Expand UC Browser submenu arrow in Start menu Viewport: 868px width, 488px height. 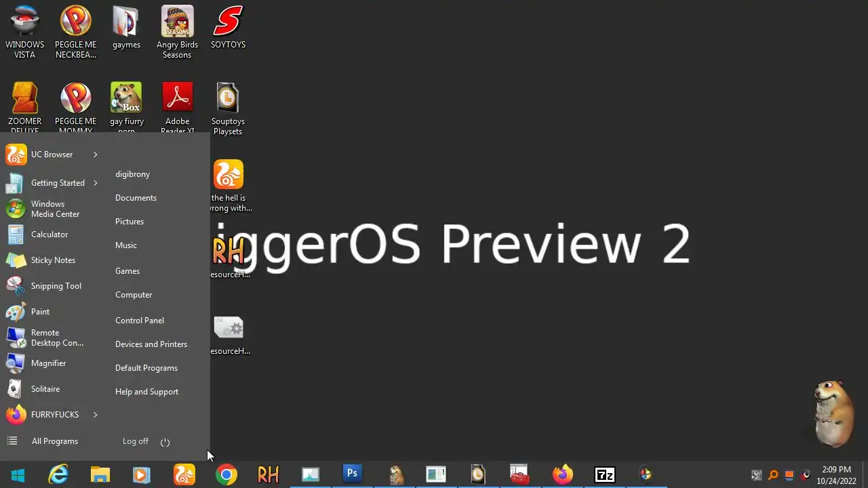pos(95,155)
